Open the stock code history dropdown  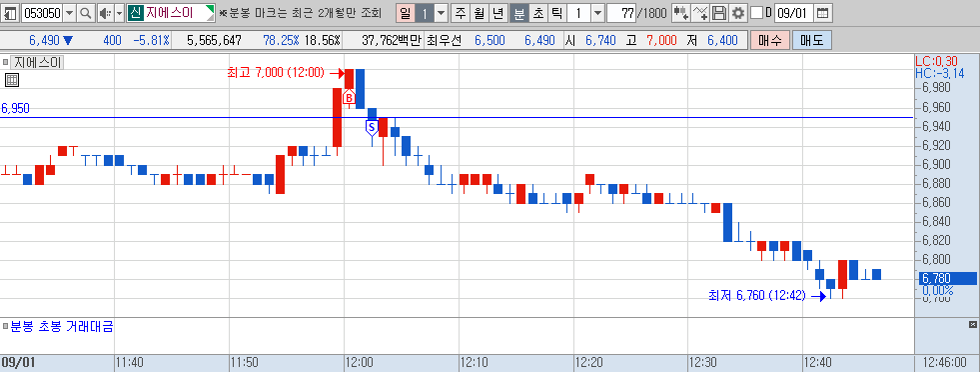(69, 13)
